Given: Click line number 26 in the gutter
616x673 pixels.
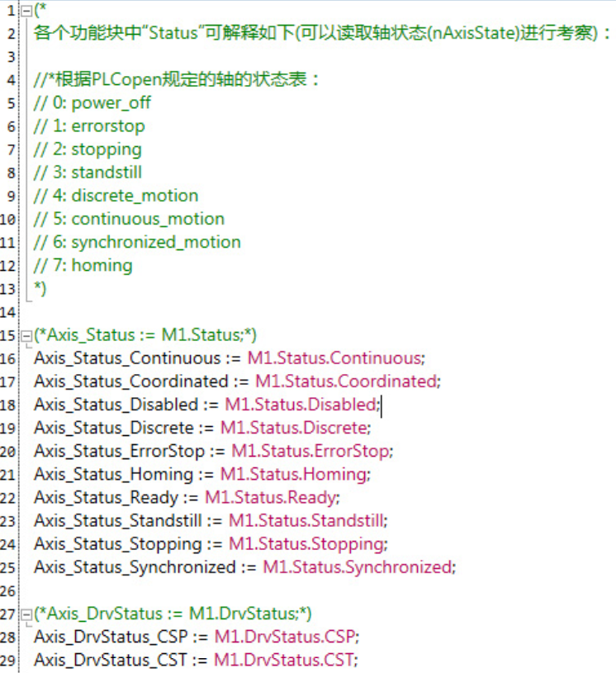Looking at the screenshot, I should pyautogui.click(x=8, y=591).
